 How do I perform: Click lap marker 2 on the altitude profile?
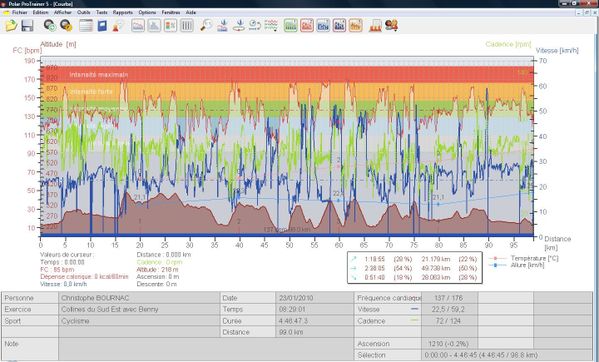pyautogui.click(x=239, y=221)
